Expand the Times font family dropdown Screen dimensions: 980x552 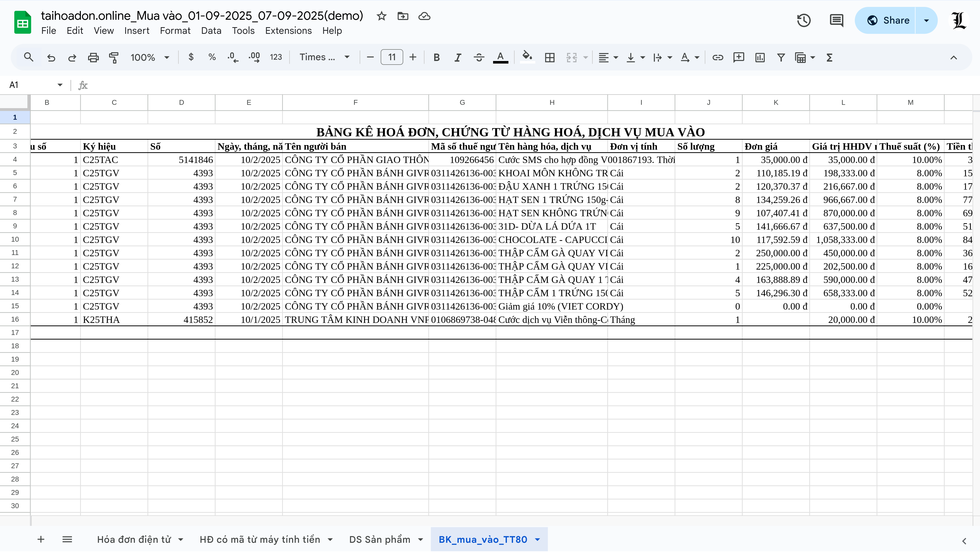pos(324,57)
